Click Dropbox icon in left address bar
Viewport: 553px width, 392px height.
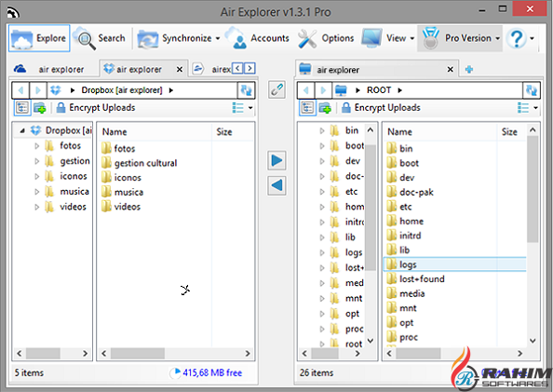56,90
